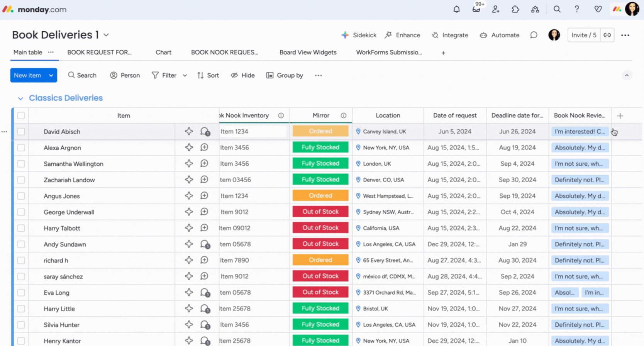Open the inbox with 99+ badge
This screenshot has width=644, height=346.
click(476, 9)
